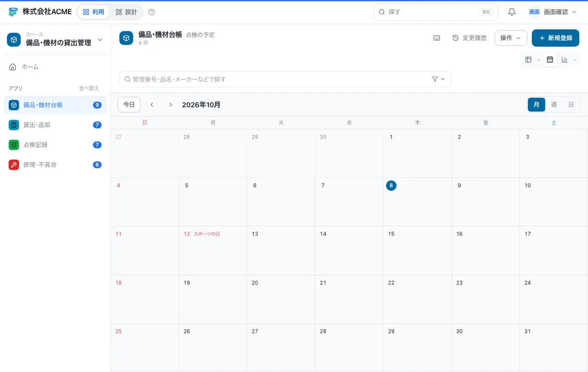Click the keyboard shortcuts icon

437,38
